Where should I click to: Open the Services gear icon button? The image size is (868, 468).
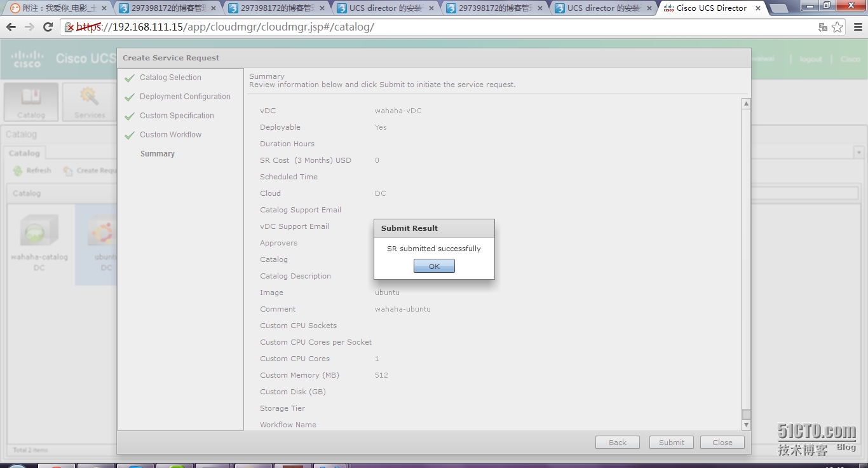click(x=90, y=102)
